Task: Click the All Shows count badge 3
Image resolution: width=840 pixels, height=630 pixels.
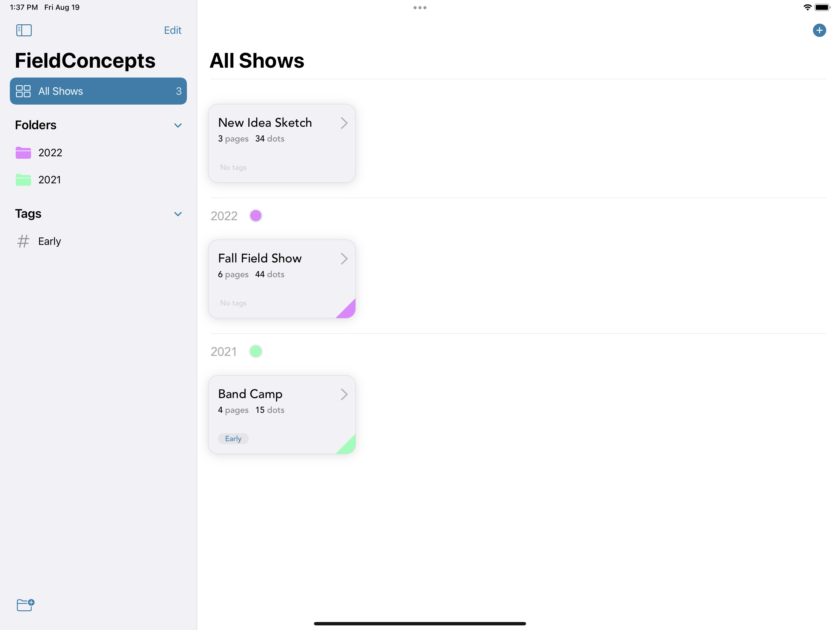Action: click(x=178, y=91)
